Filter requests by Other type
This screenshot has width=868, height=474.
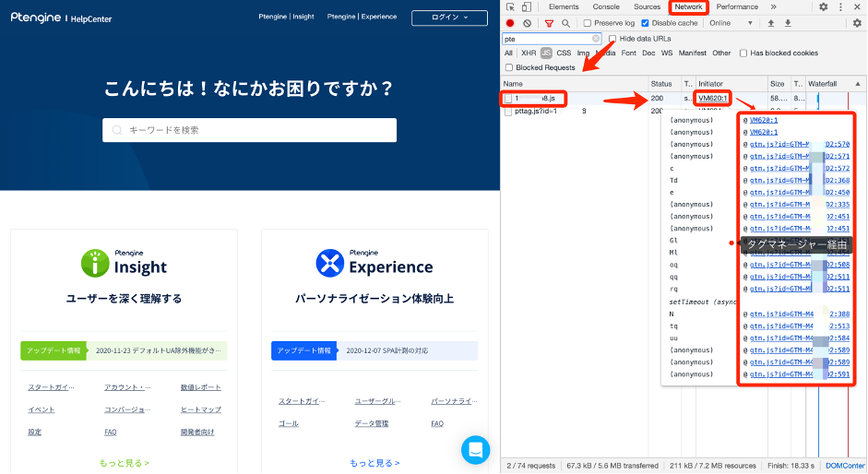721,53
